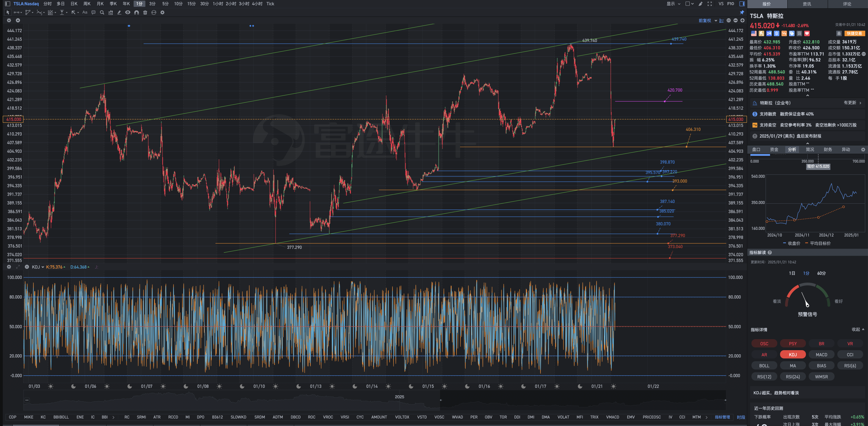Screen dimensions: 868x426
Task: Toggle magnet snap mode
Action: pyautogui.click(x=137, y=12)
